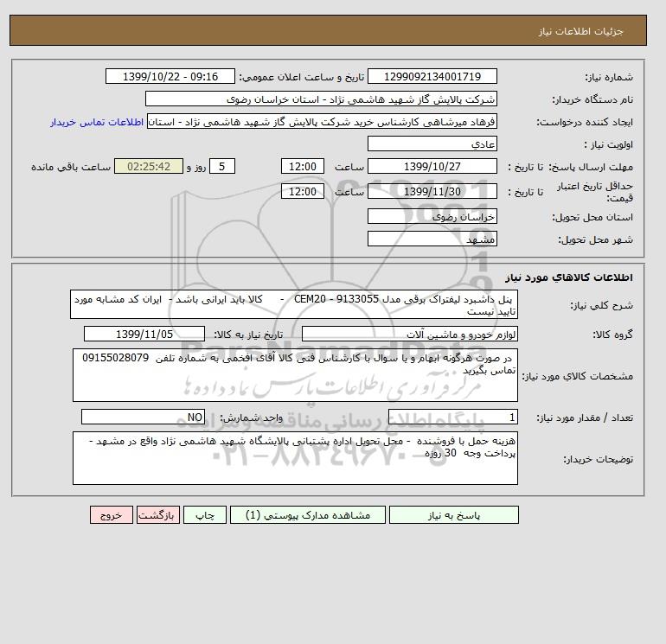
Task: Click the گروه کالا label
Action: 613,335
